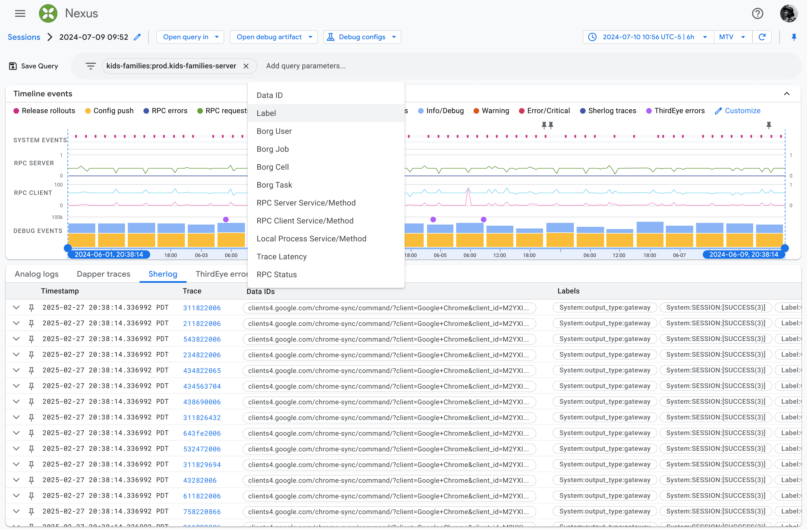This screenshot has width=807, height=532.
Task: Expand the Open query in dropdown
Action: point(190,37)
